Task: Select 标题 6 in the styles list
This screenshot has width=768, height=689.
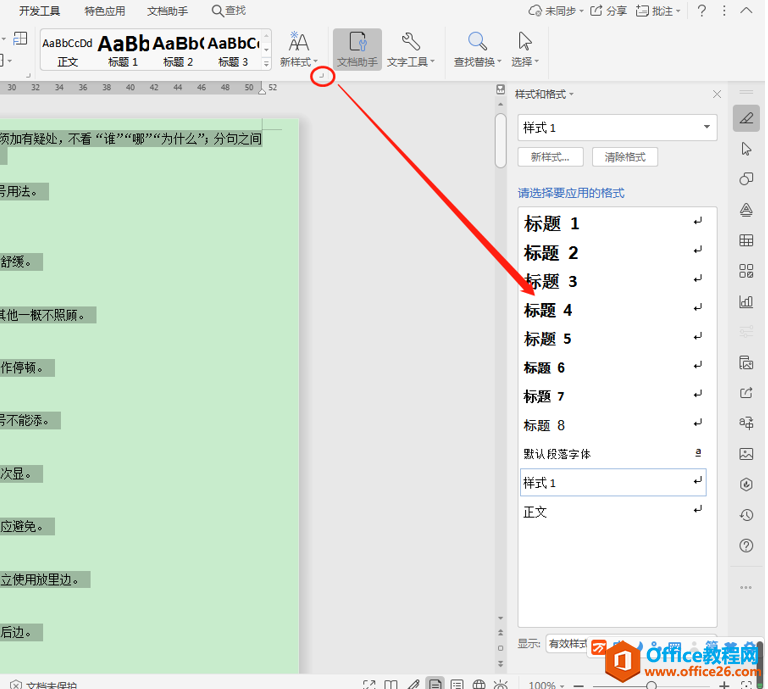Action: coord(613,368)
